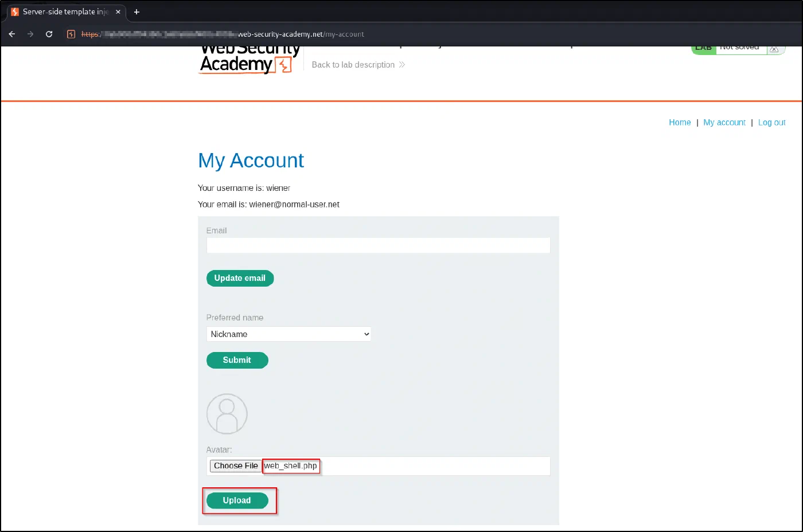Click the web_shell.php file name
Image resolution: width=803 pixels, height=532 pixels.
pos(290,466)
